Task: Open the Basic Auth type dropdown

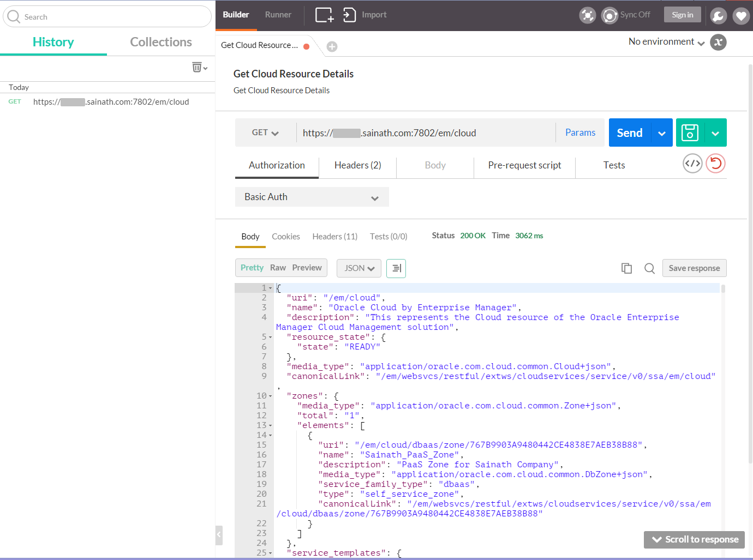Action: 312,197
